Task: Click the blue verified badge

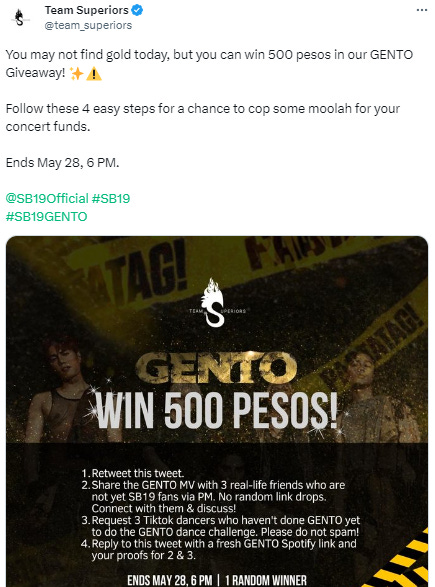Action: [137, 10]
